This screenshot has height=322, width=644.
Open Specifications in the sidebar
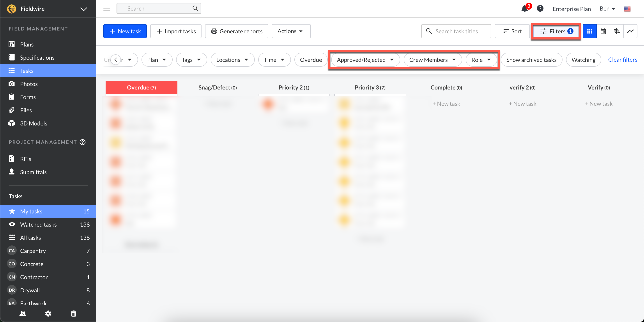click(x=48, y=58)
